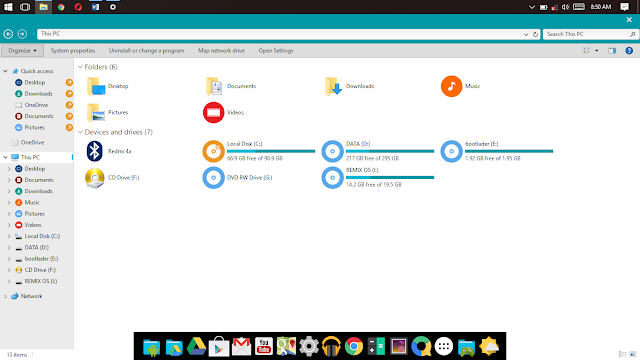Show hidden system tray icons chevron
The image size is (640, 360).
532,7
